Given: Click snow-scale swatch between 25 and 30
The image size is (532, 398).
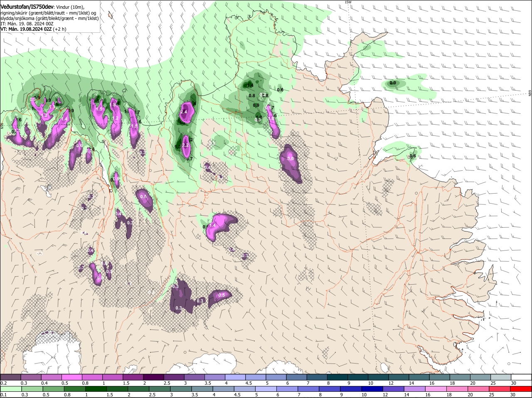Looking at the screenshot, I should [500, 377].
